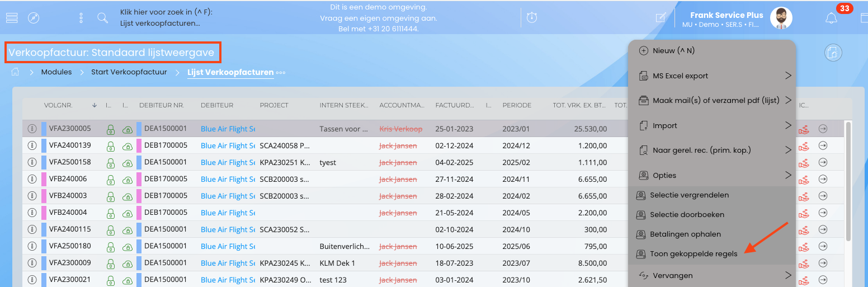This screenshot has width=868, height=287.
Task: Open the three-dot menu after Lijst Verkoopfacturen
Action: click(281, 73)
